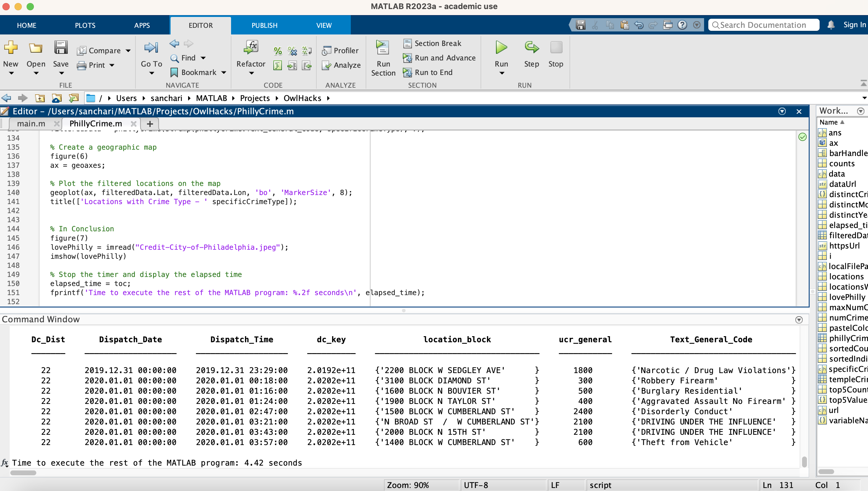Screen dimensions: 868x491
Task: Switch to the main.m editor tab
Action: click(31, 124)
